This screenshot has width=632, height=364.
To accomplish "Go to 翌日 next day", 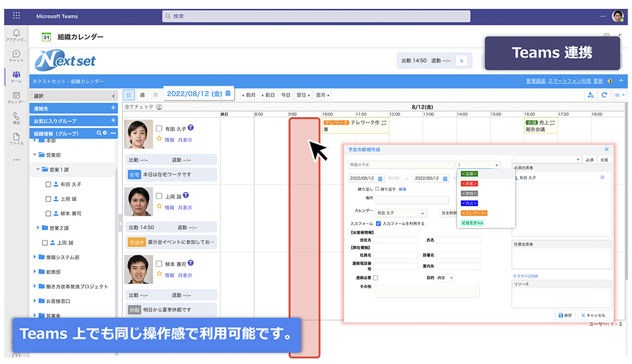I will (x=303, y=95).
